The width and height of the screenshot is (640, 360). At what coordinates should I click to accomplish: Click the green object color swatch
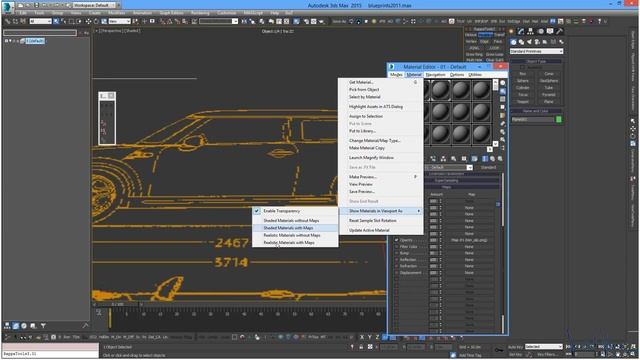pos(559,120)
